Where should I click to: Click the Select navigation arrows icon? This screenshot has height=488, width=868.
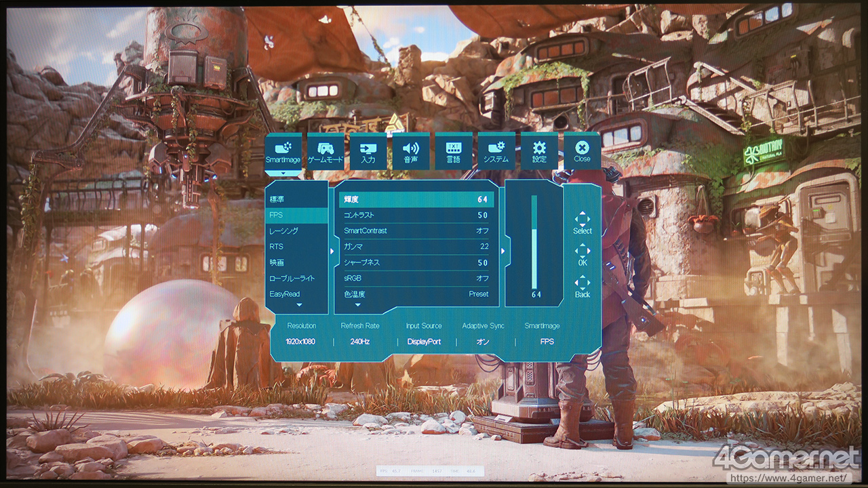583,218
